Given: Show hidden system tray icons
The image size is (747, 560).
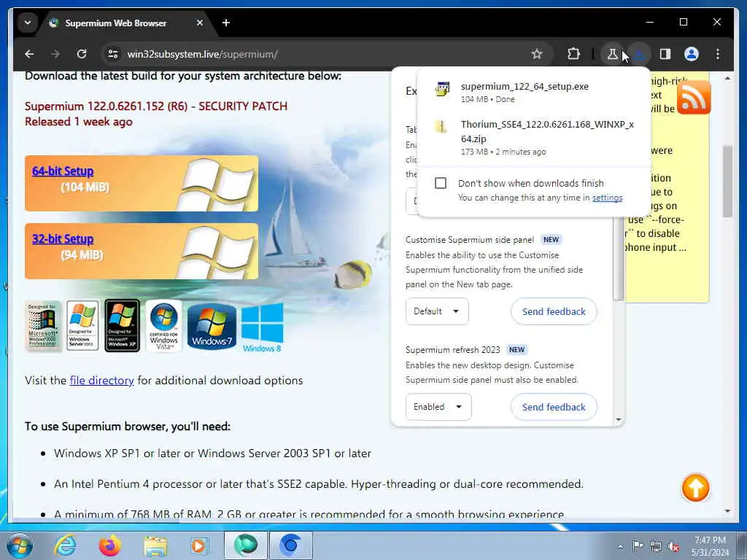Looking at the screenshot, I should [620, 547].
